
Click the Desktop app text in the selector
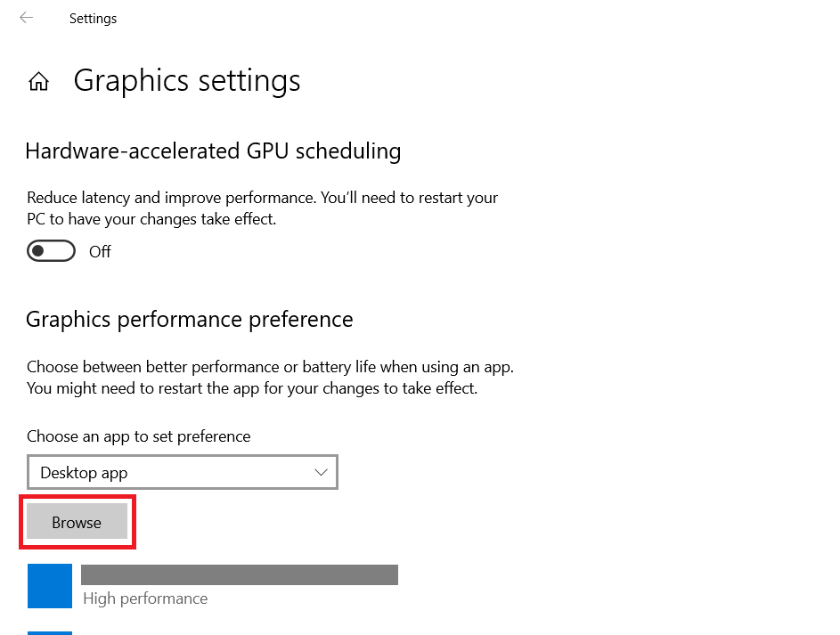pos(84,473)
